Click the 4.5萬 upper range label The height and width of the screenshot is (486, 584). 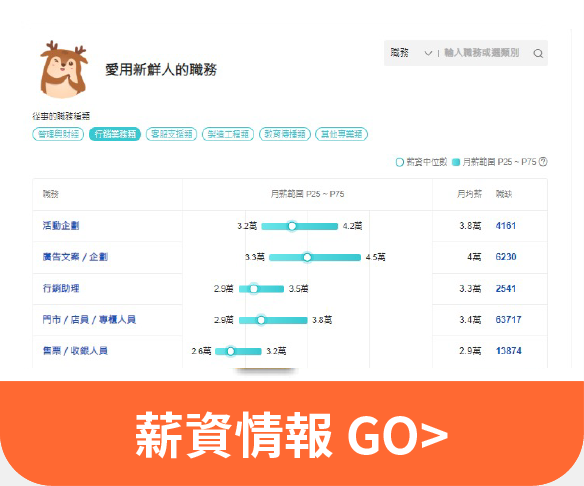click(x=375, y=257)
